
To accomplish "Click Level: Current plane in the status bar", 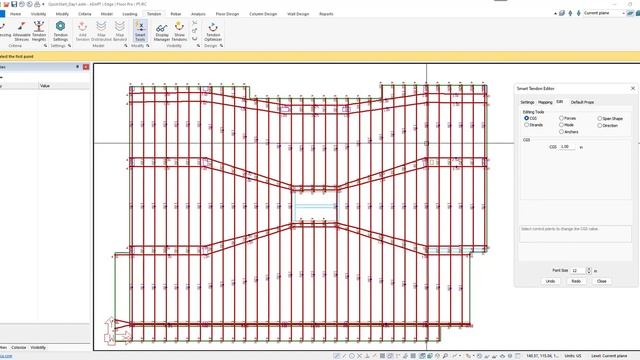I will point(609,356).
